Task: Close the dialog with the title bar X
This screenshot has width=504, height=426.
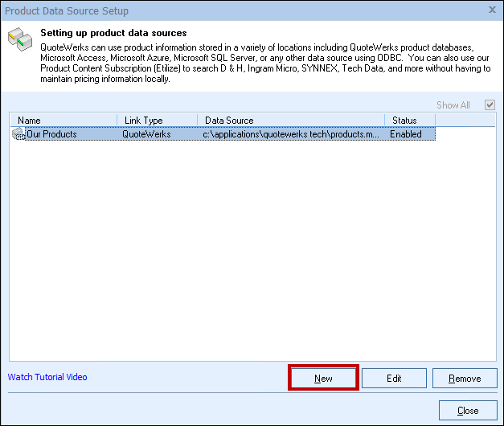Action: tap(491, 10)
